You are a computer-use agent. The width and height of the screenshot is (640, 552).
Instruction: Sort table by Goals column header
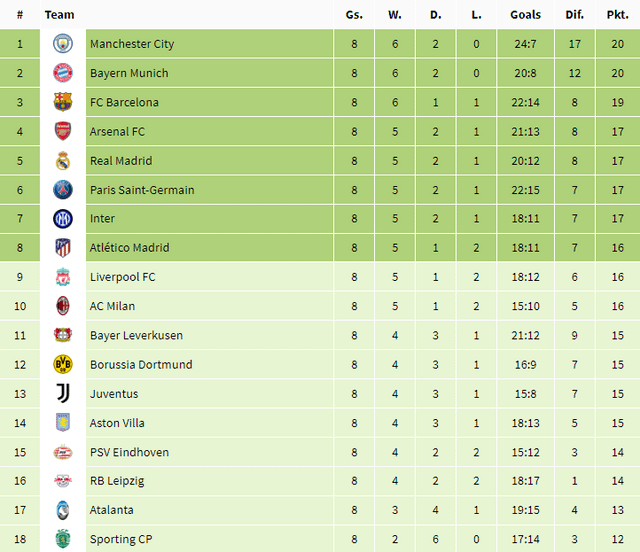[525, 15]
